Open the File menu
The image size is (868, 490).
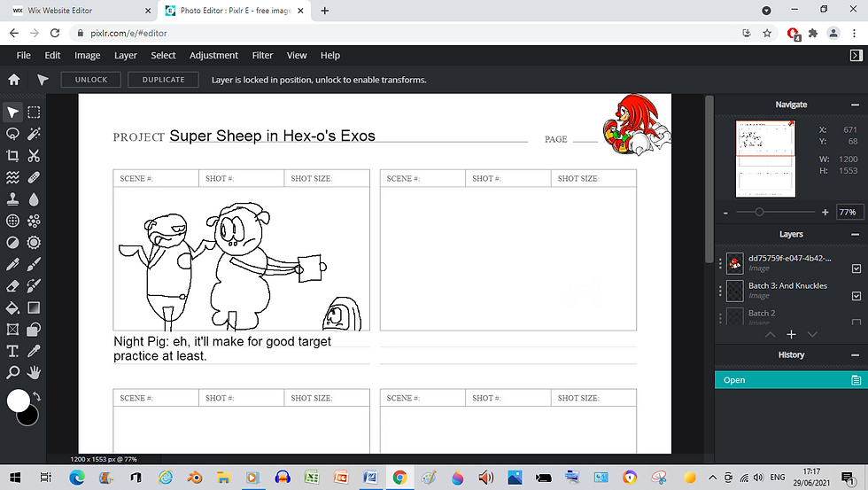(23, 55)
